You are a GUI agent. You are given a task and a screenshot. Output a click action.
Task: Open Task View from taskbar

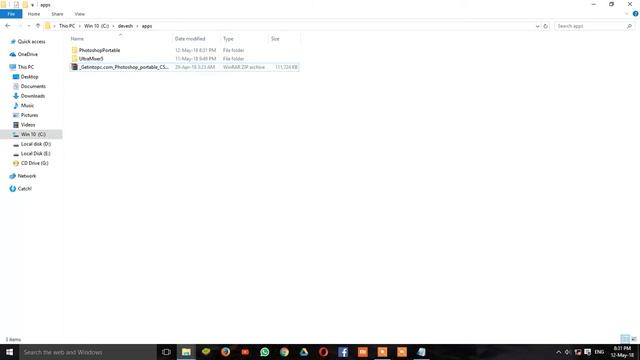point(166,352)
